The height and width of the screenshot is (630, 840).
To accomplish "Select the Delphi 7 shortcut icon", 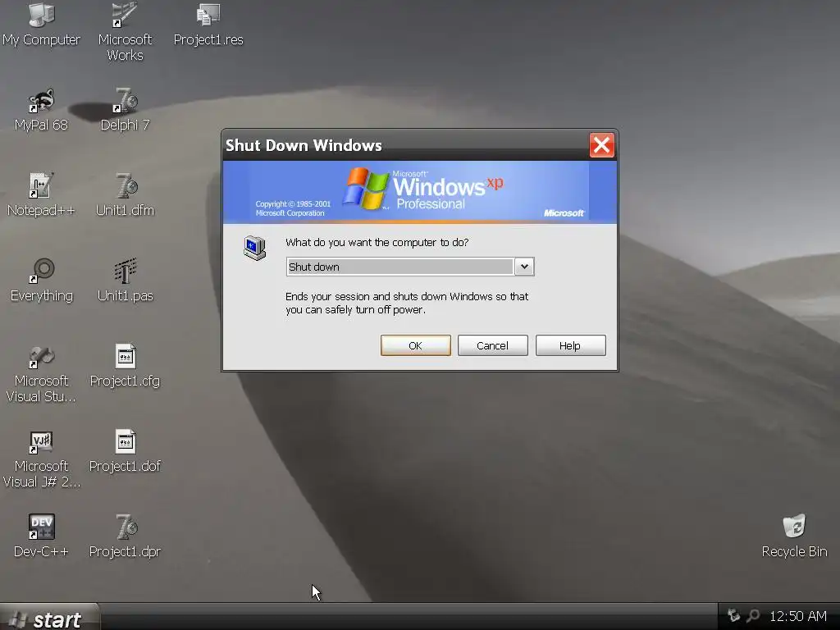I will pyautogui.click(x=126, y=100).
